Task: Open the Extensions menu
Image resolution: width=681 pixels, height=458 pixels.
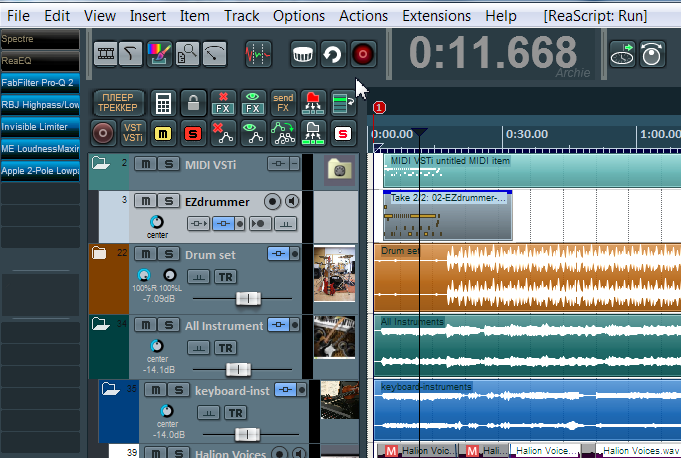Action: click(436, 16)
